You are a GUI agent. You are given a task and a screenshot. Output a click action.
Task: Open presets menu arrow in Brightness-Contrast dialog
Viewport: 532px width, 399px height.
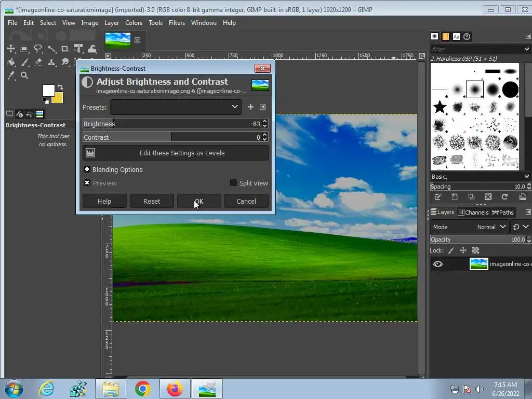pos(262,107)
